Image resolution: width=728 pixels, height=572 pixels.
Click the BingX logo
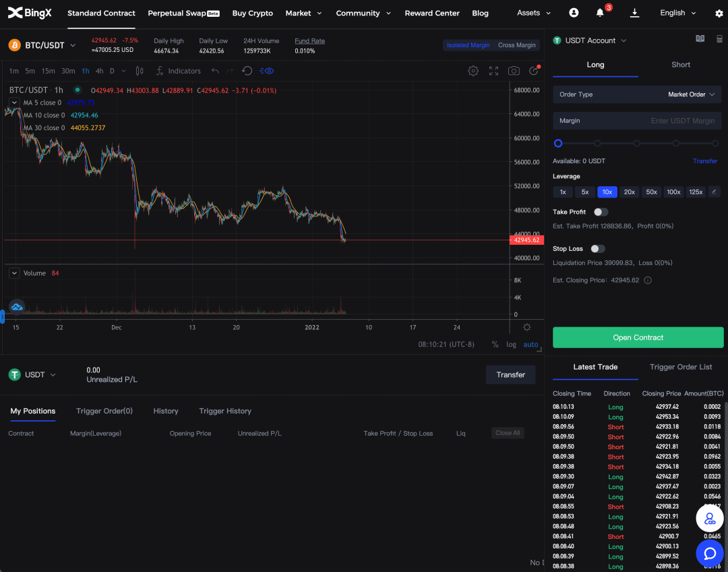click(x=30, y=13)
